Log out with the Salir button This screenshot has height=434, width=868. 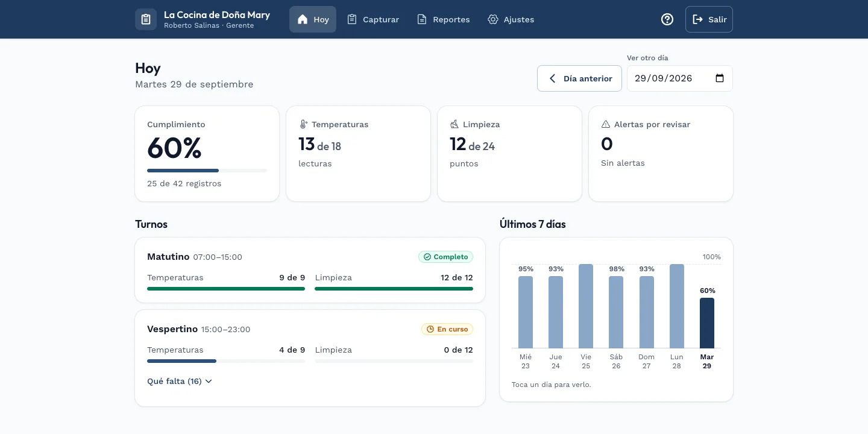pos(709,19)
